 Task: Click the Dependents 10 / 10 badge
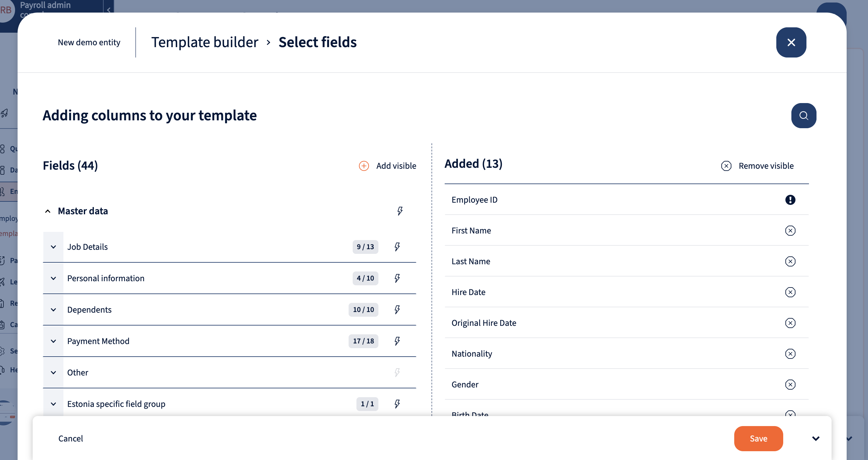coord(363,309)
